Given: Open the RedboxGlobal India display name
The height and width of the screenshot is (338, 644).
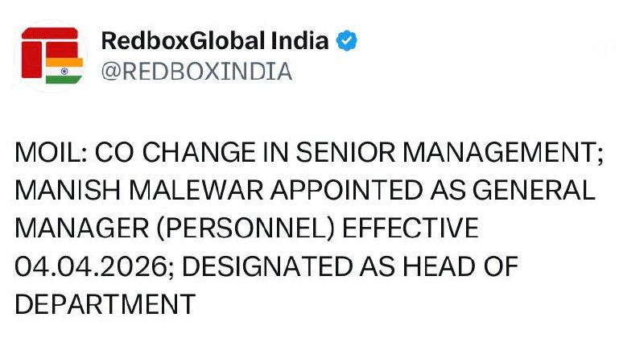Looking at the screenshot, I should (x=215, y=41).
